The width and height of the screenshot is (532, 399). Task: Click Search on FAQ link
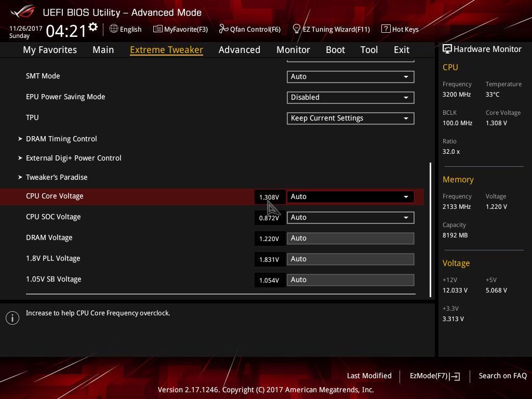coord(502,376)
